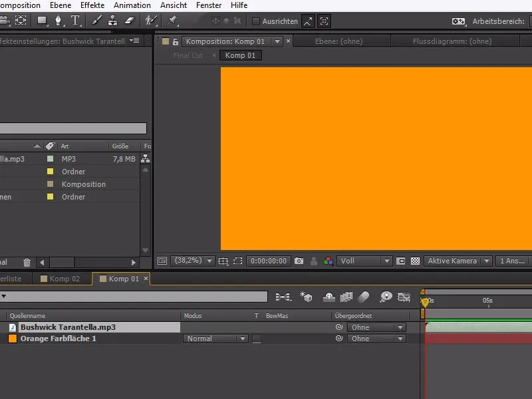The width and height of the screenshot is (532, 399).
Task: Select the Puppet Pin tool
Action: 172,21
